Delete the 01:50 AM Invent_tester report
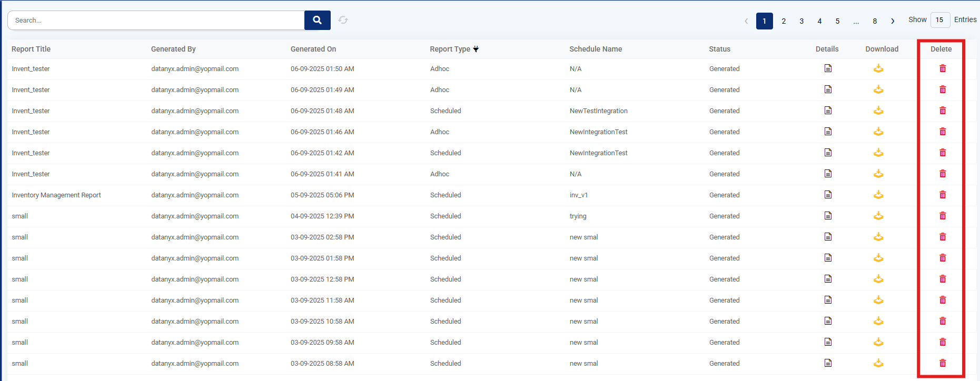Image resolution: width=980 pixels, height=381 pixels. coord(943,68)
